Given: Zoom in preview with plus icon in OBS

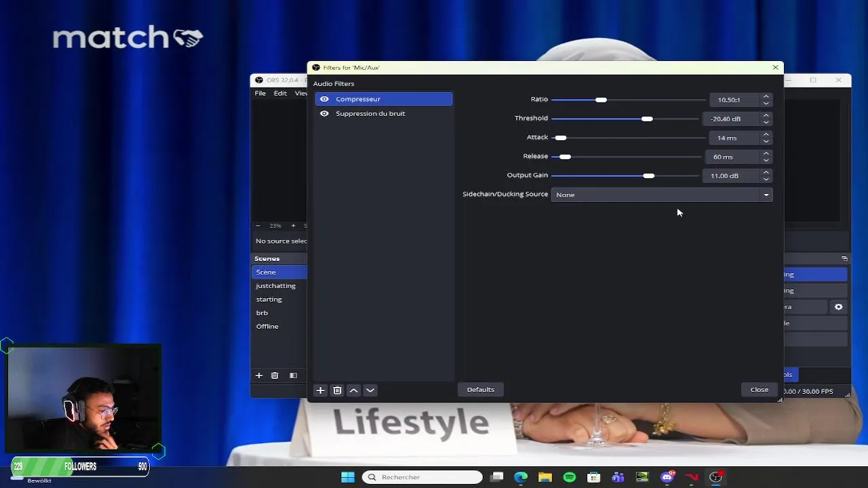Looking at the screenshot, I should [x=293, y=226].
